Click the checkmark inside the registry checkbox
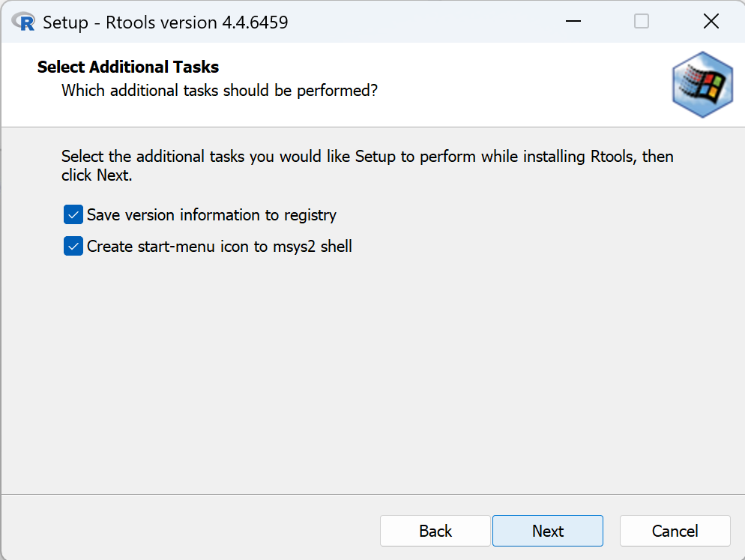 (x=73, y=214)
